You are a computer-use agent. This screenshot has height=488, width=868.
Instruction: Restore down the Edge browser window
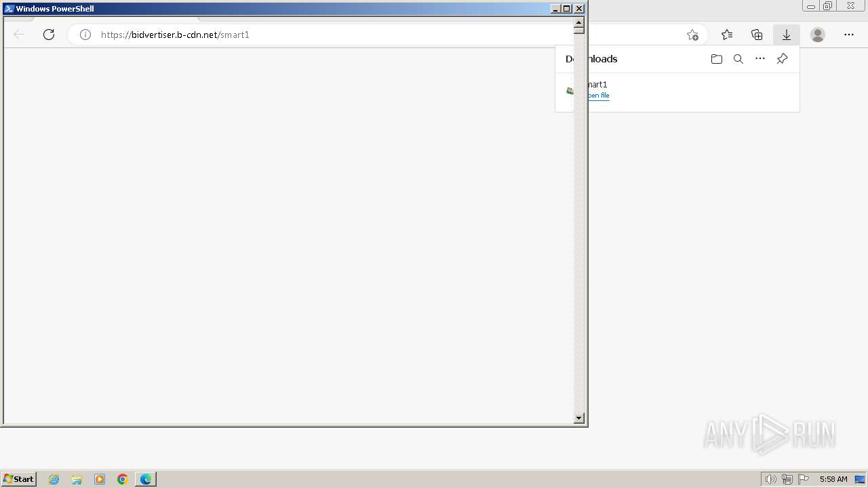[x=828, y=6]
